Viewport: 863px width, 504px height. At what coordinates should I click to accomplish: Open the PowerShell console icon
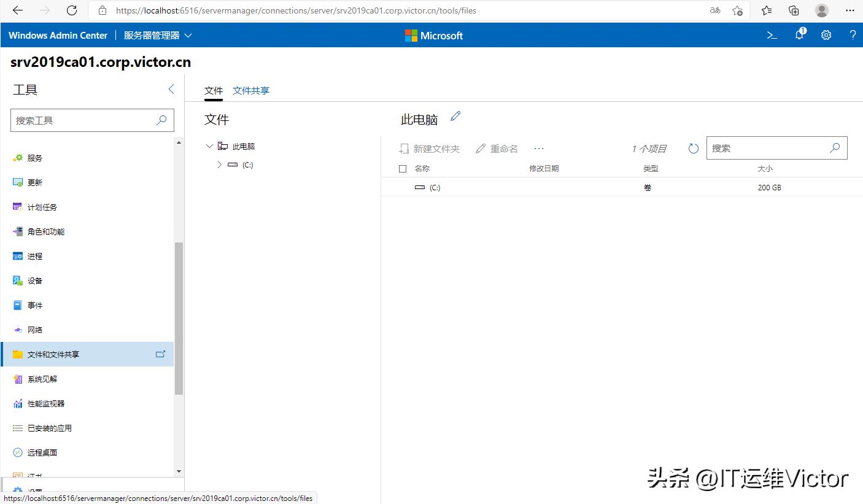coord(772,35)
